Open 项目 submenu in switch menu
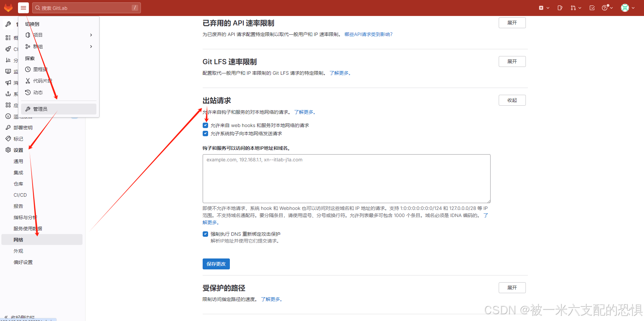 pyautogui.click(x=59, y=35)
